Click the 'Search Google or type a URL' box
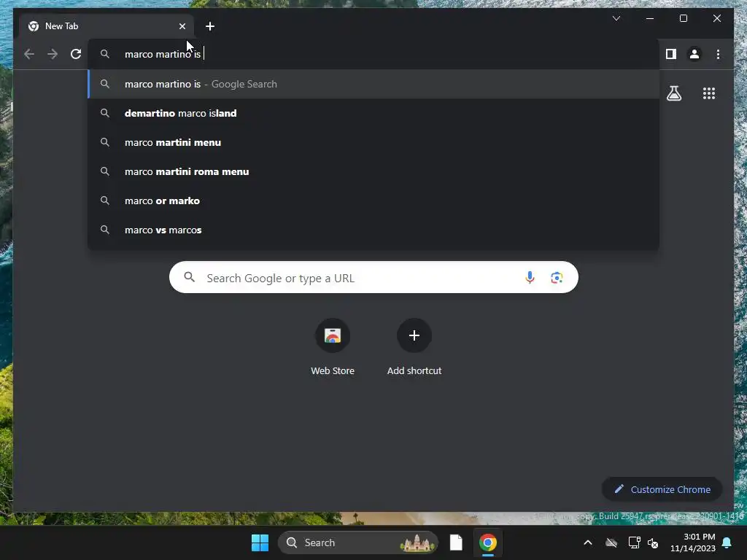This screenshot has height=560, width=747. (x=373, y=277)
